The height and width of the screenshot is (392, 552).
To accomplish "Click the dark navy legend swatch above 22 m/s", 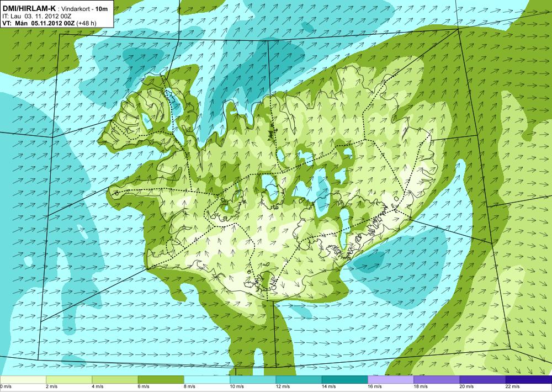I will tap(529, 380).
